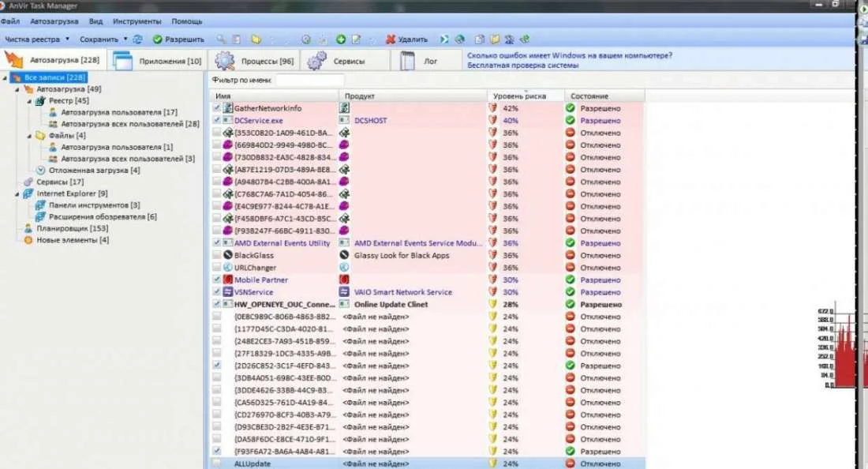Open the Чистка реестра dropdown arrow
This screenshot has width=868, height=469.
tap(68, 39)
